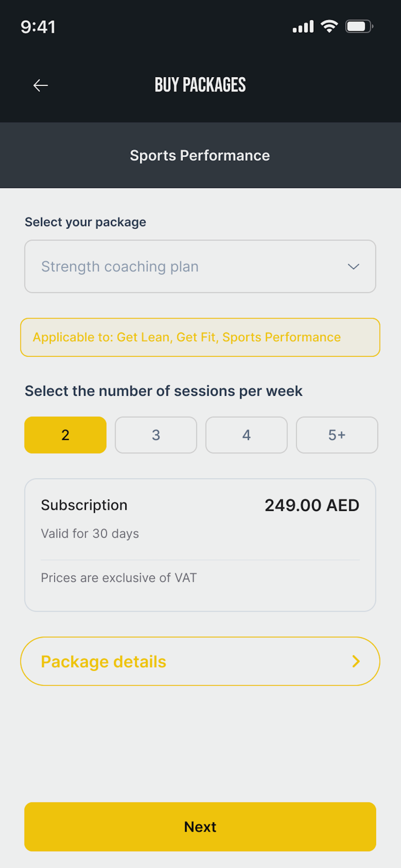The image size is (401, 868).
Task: Tap the 249.00 AED price
Action: pos(312,505)
